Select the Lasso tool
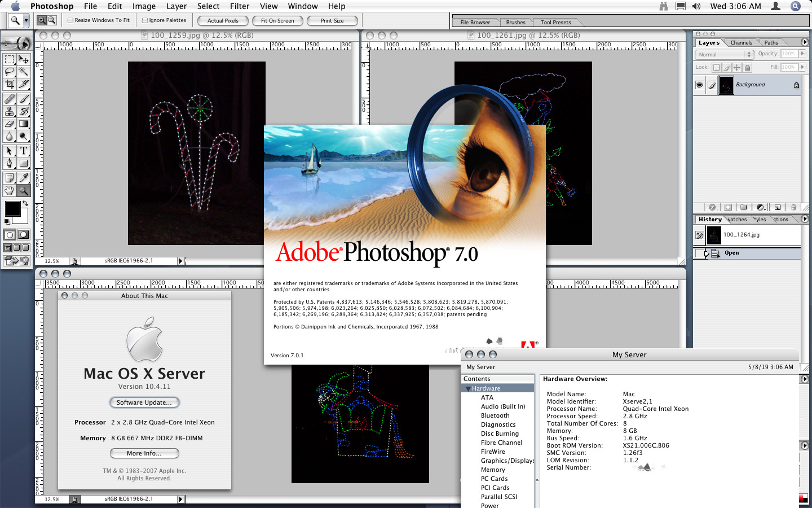The height and width of the screenshot is (508, 812). tap(10, 72)
